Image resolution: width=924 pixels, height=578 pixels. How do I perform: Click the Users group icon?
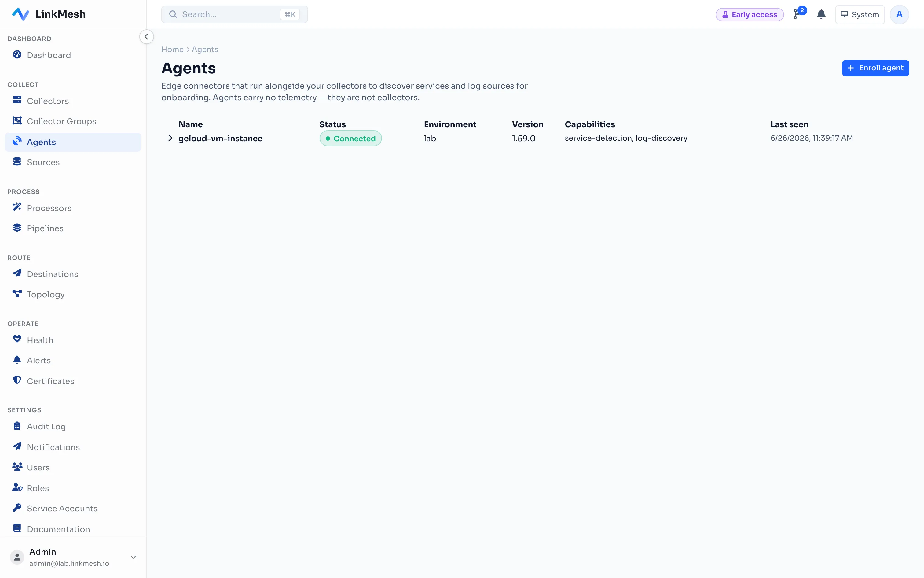coord(17,467)
